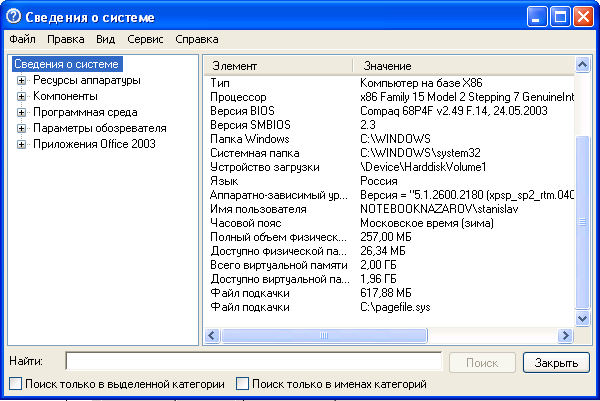Click the help icon in the title bar
The width and height of the screenshot is (600, 401).
[x=14, y=16]
